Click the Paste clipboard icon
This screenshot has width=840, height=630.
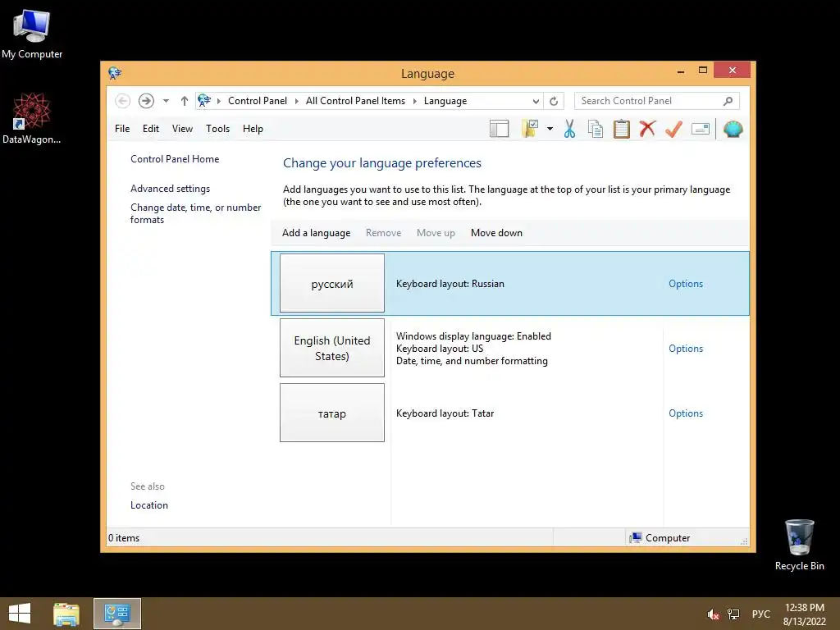(622, 129)
